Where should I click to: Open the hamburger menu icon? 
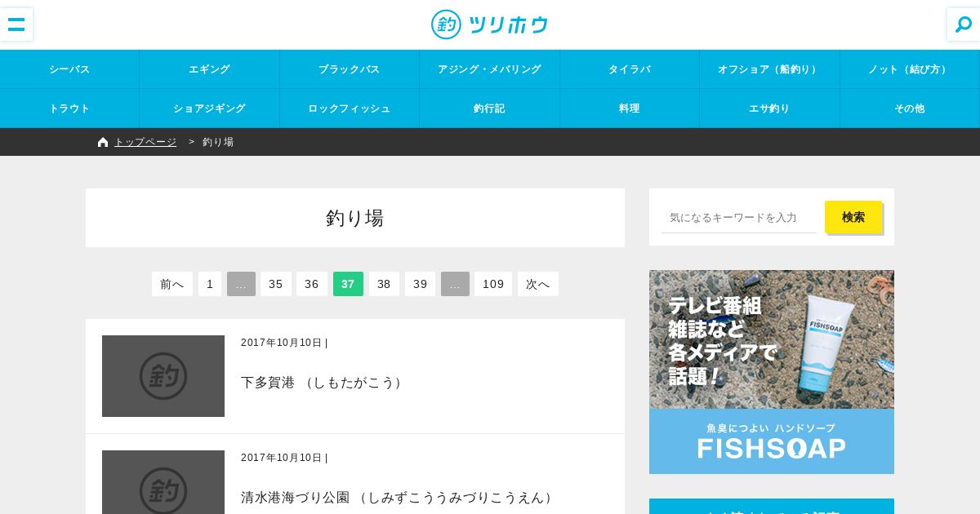point(16,24)
